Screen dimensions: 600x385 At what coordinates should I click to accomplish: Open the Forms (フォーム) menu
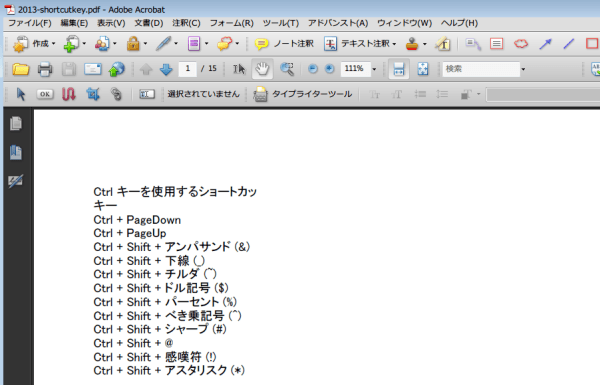coord(232,23)
